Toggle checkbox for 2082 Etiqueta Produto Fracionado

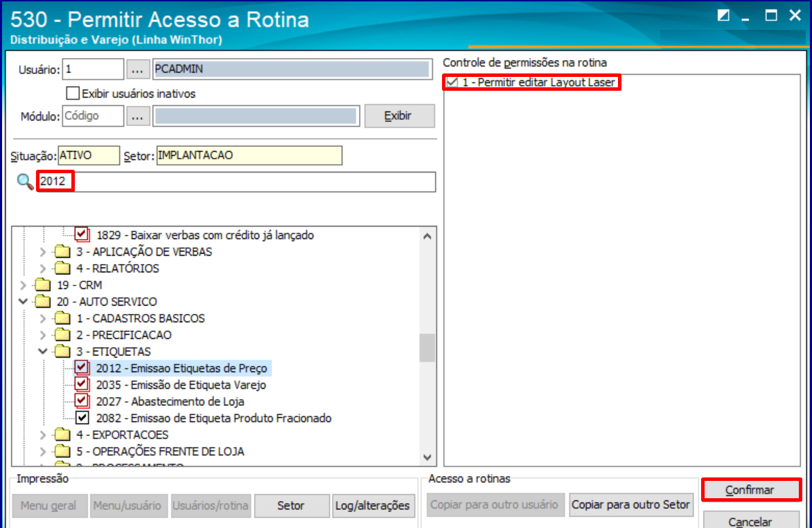[x=82, y=418]
